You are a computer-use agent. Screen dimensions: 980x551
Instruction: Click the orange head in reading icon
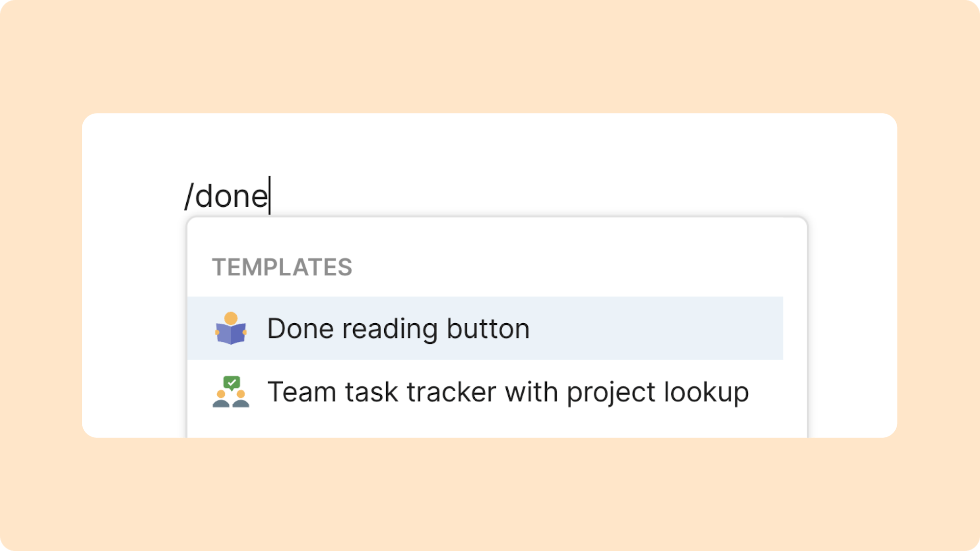(231, 318)
